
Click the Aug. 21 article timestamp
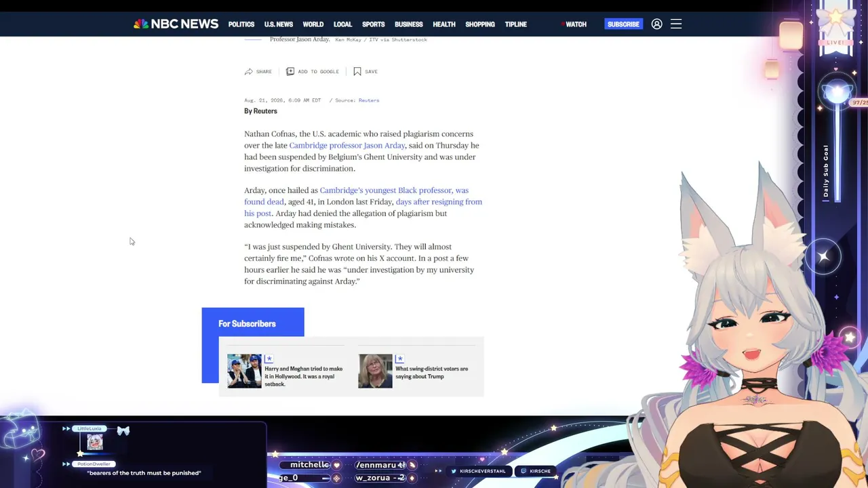(x=282, y=100)
